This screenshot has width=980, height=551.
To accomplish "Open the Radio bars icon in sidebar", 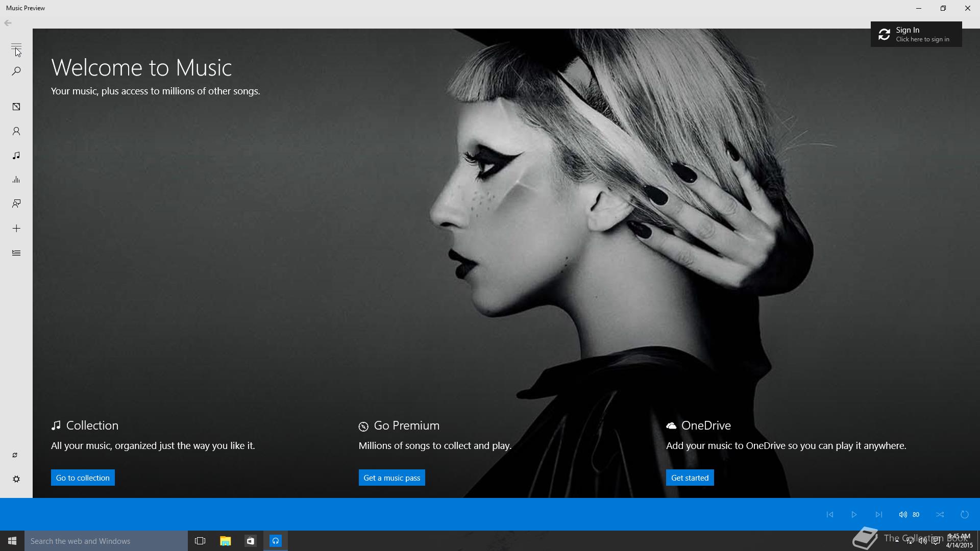I will click(x=16, y=180).
